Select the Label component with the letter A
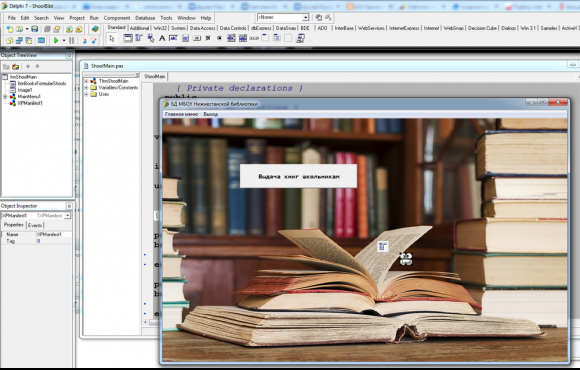 (162, 38)
